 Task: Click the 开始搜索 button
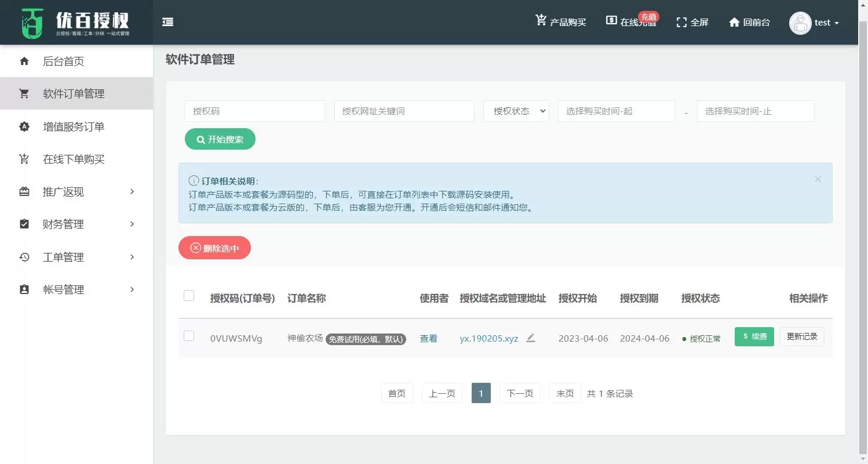pyautogui.click(x=220, y=139)
